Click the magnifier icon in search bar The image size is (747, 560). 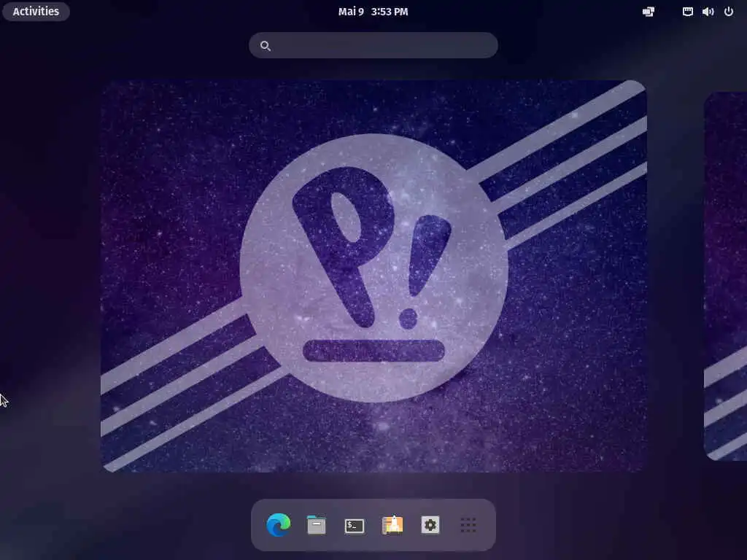tap(266, 46)
